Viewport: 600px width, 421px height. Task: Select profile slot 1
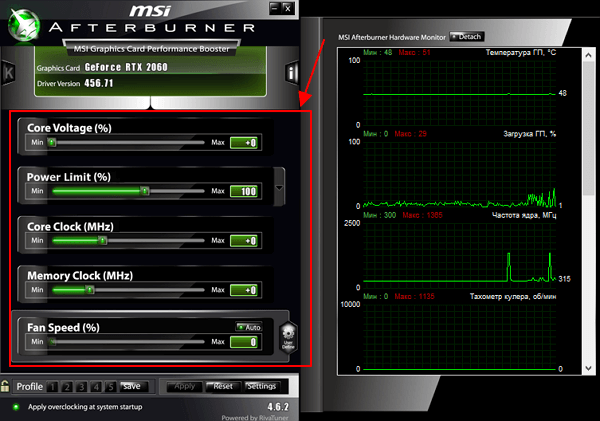tap(52, 387)
